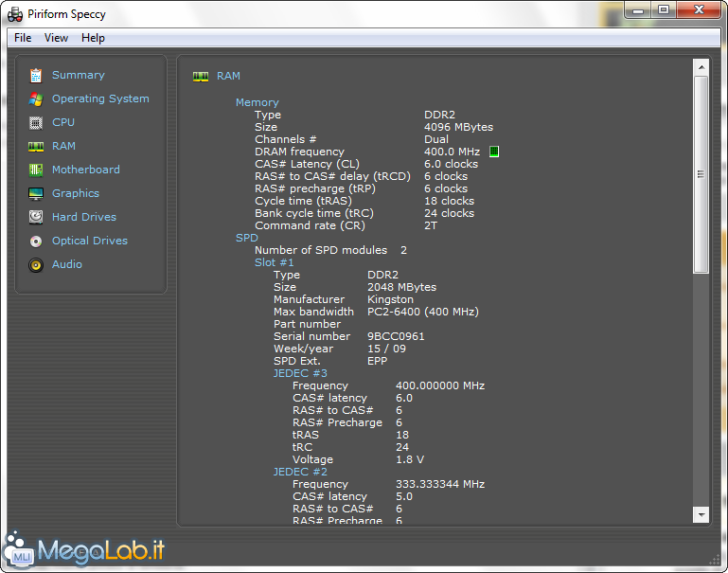This screenshot has height=573, width=728.
Task: Click 'Number of SPD modules' label
Action: pos(321,250)
